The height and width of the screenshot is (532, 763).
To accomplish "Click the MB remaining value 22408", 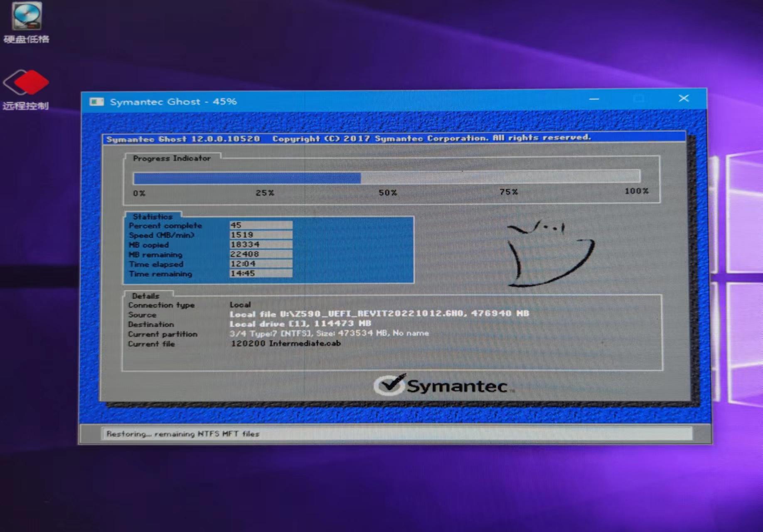I will 261,254.
